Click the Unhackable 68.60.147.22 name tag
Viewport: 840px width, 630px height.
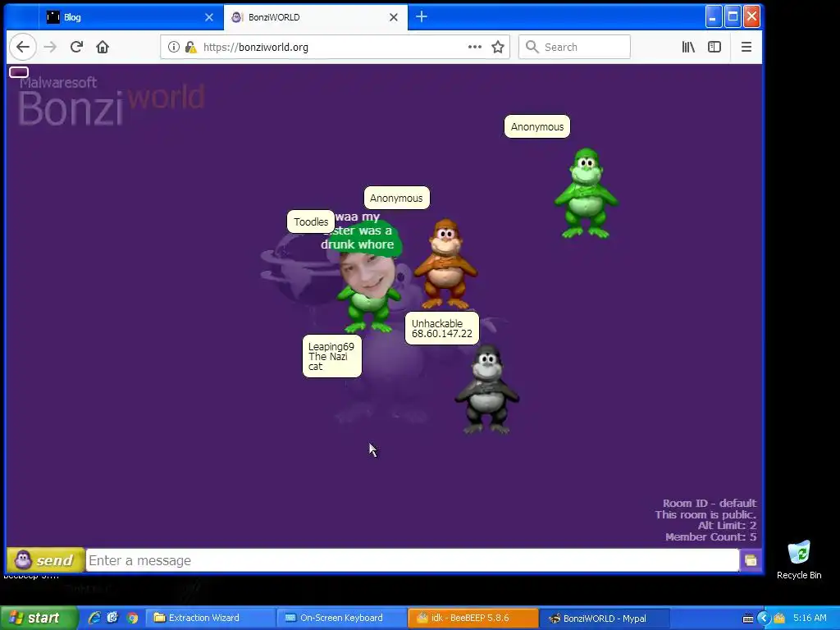point(442,328)
